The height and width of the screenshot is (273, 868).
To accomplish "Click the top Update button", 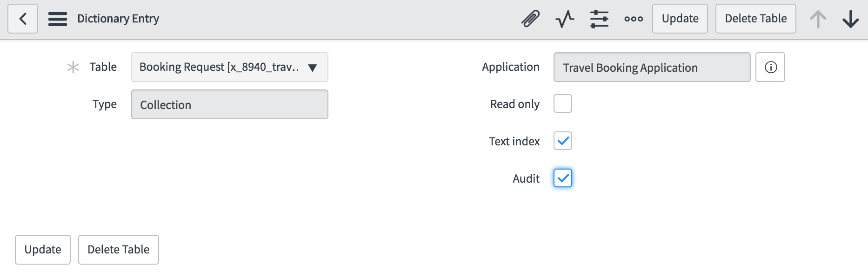I will pos(680,19).
